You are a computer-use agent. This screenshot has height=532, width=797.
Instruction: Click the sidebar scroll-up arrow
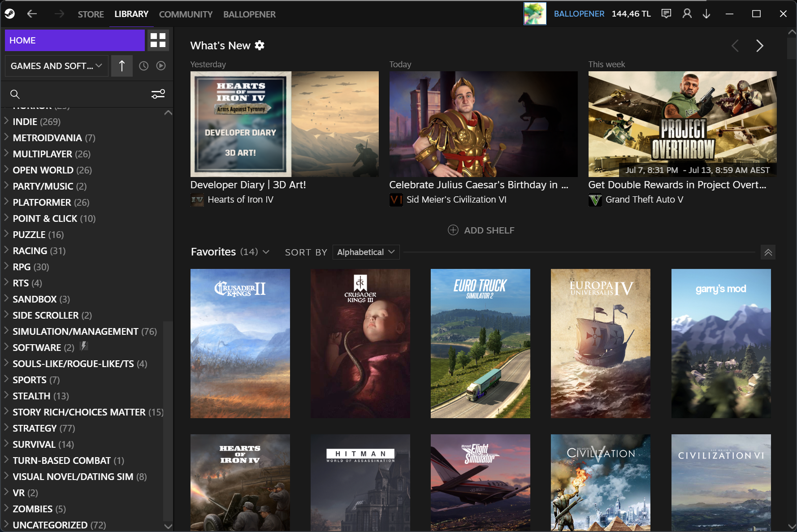[x=168, y=113]
